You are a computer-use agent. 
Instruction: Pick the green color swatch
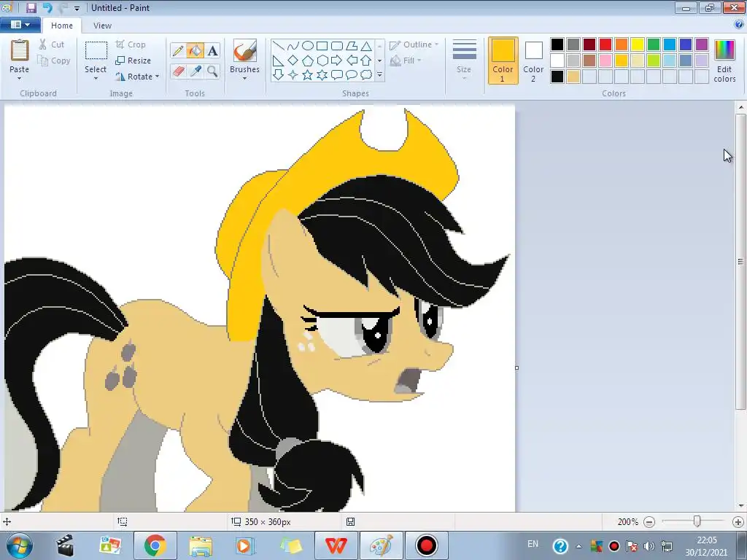coord(653,44)
